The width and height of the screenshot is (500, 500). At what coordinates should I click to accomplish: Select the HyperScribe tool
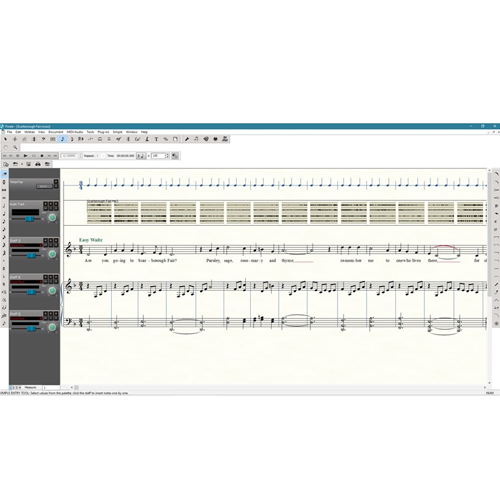(81, 139)
